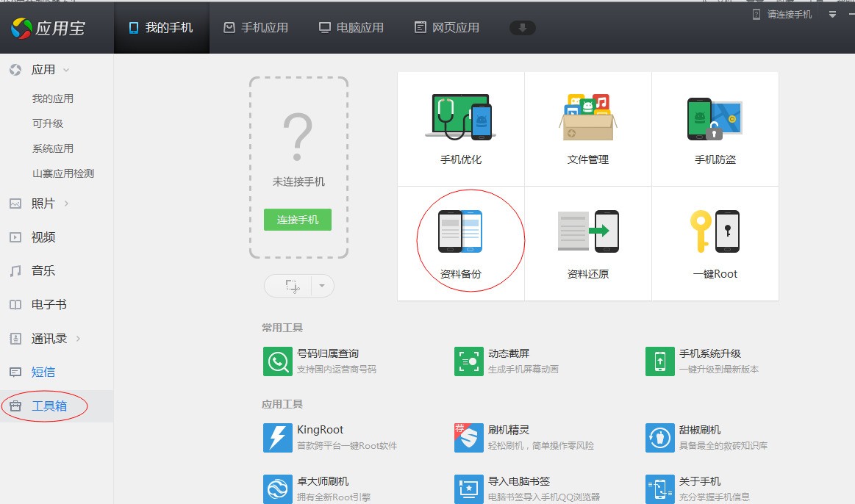
Task: Expand the 通讯录 sidebar chevron
Action: coord(79,339)
